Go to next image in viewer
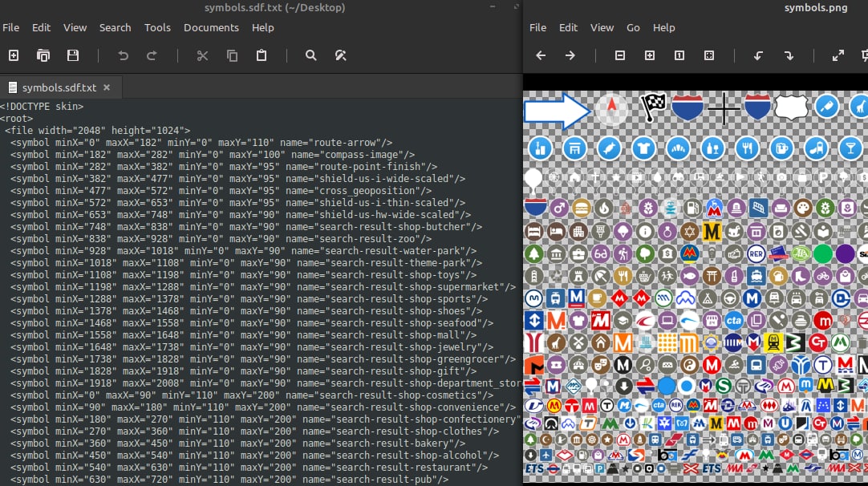 570,55
